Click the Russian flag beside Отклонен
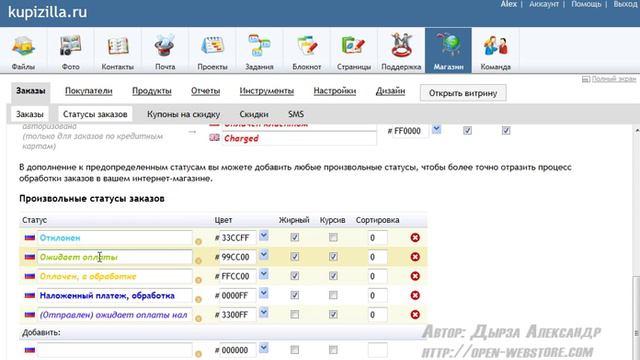Viewport: 640px width, 360px height. 30,237
